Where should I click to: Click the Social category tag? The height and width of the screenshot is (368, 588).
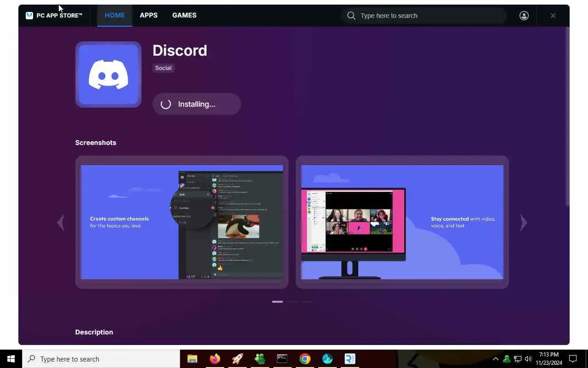pyautogui.click(x=163, y=68)
